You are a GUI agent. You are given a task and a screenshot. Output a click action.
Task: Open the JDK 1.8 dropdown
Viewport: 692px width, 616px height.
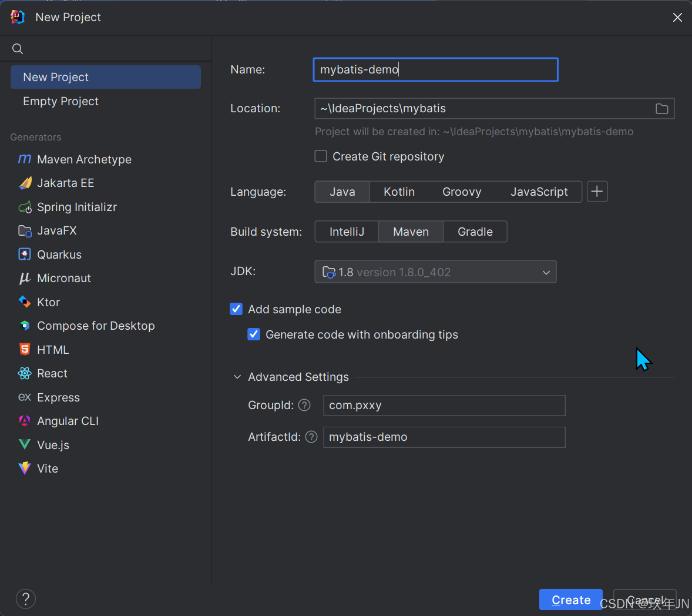pos(436,272)
